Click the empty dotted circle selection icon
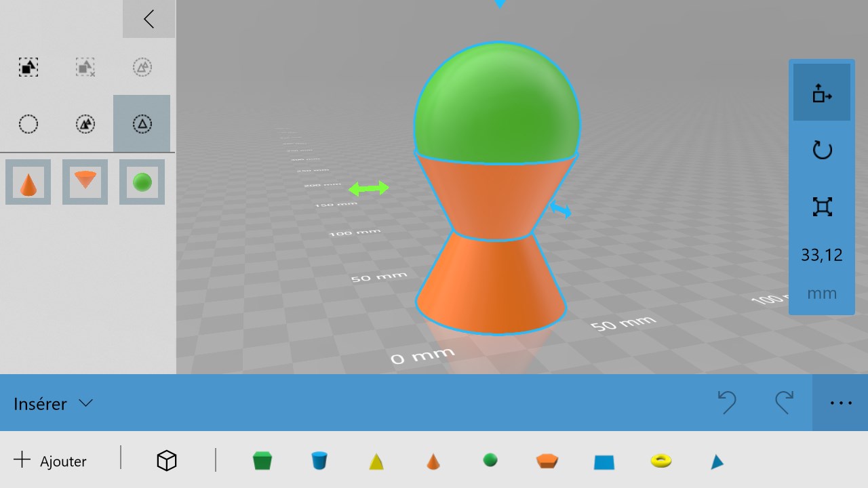 28,124
